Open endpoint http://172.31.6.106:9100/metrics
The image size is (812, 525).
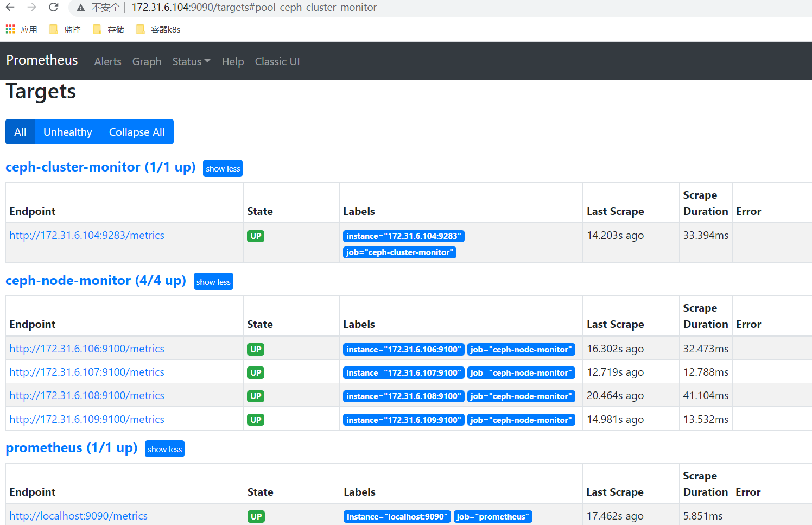click(x=87, y=349)
